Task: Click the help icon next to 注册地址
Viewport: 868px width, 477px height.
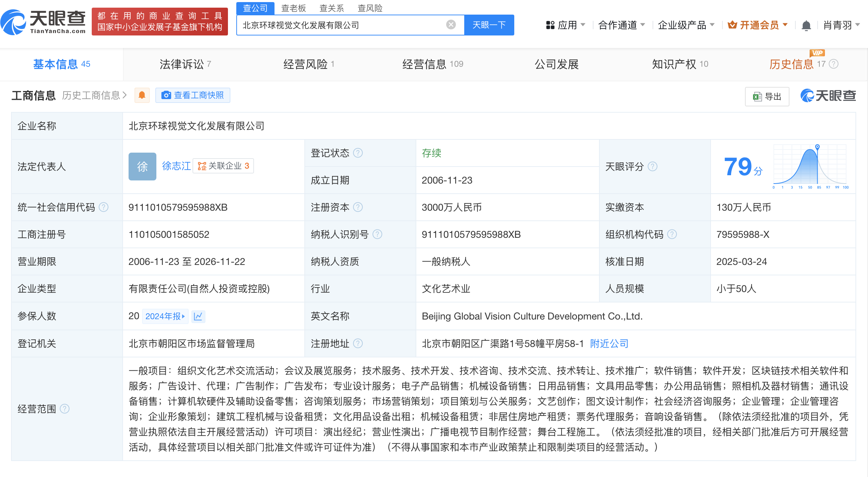Action: (x=358, y=343)
